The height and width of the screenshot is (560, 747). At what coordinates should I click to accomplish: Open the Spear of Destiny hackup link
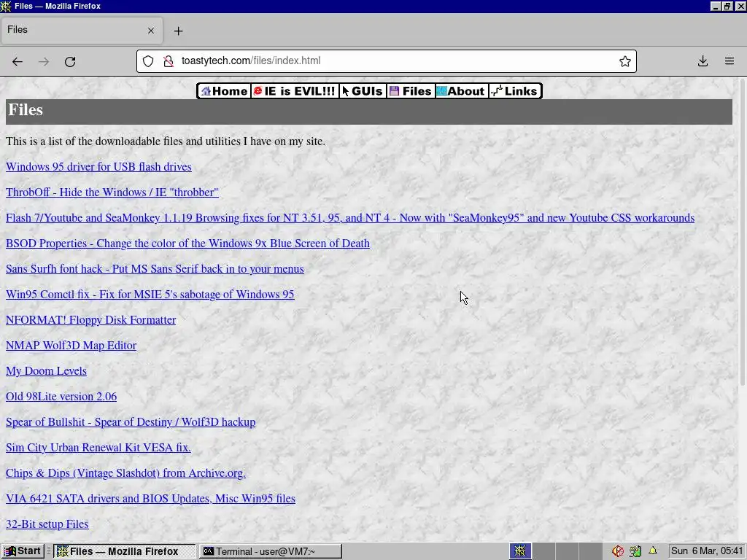pyautogui.click(x=131, y=422)
